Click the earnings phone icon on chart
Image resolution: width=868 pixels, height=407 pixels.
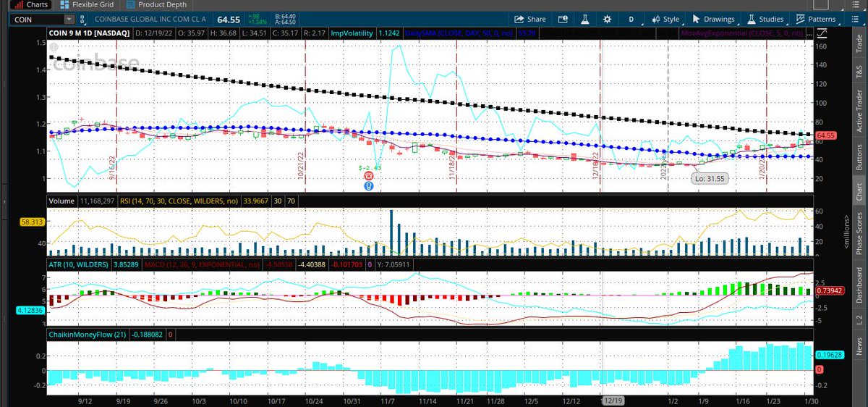click(x=369, y=176)
